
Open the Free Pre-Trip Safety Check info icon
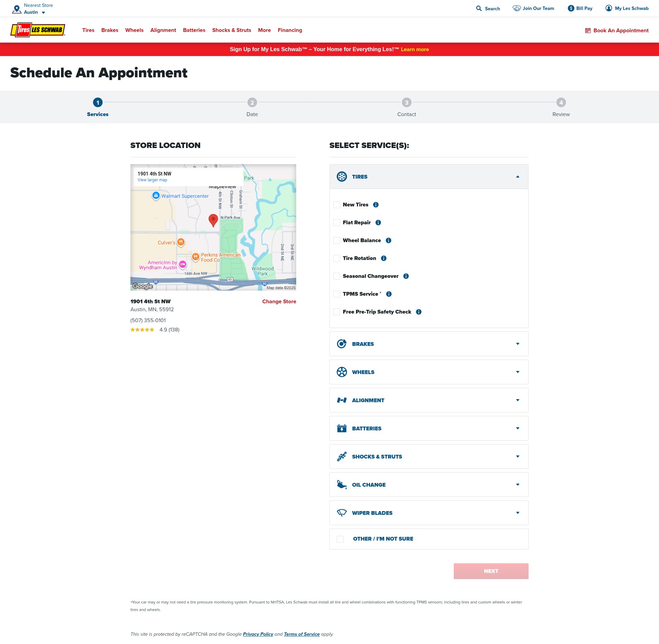click(x=419, y=312)
